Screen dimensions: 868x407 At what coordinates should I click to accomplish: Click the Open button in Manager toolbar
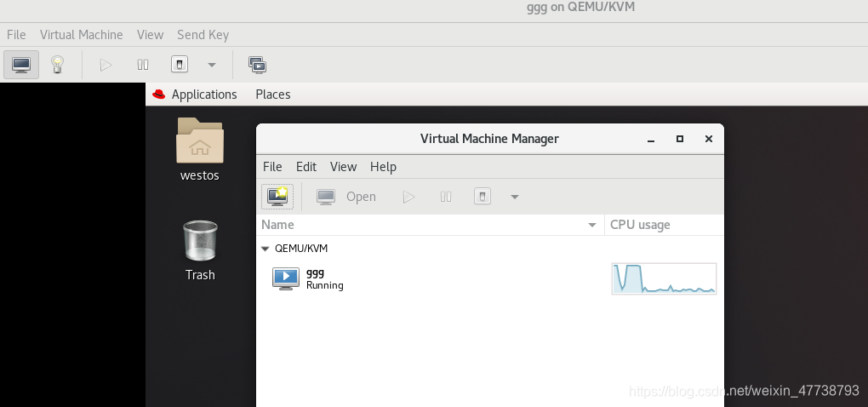click(x=346, y=197)
